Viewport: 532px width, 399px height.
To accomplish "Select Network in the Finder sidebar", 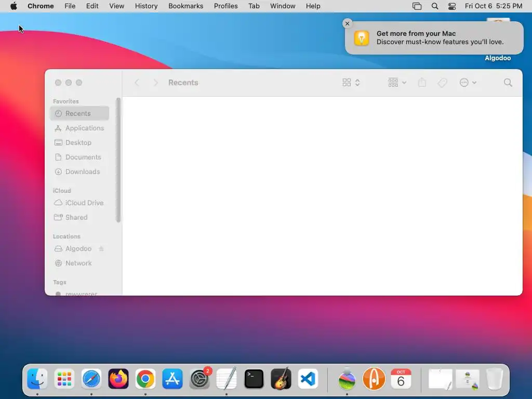I will pyautogui.click(x=79, y=263).
